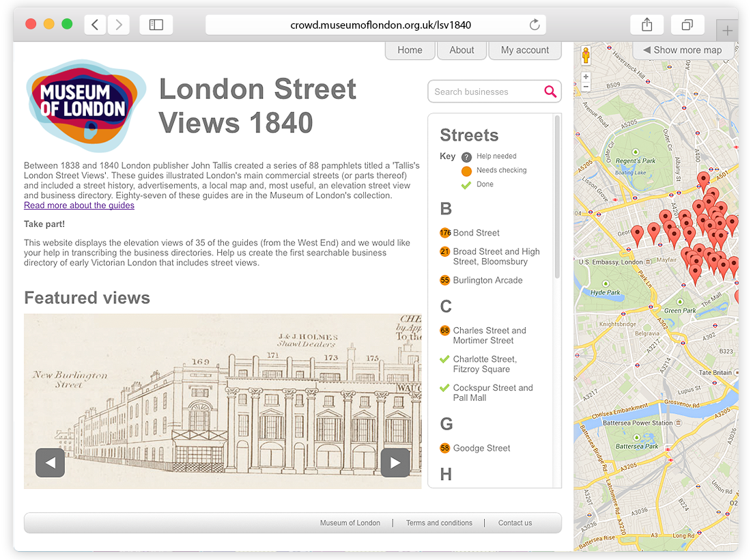Open a new tab with the plus button

[727, 31]
